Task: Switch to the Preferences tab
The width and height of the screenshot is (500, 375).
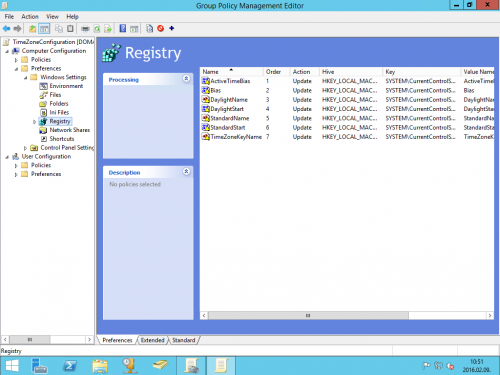Action: click(117, 340)
